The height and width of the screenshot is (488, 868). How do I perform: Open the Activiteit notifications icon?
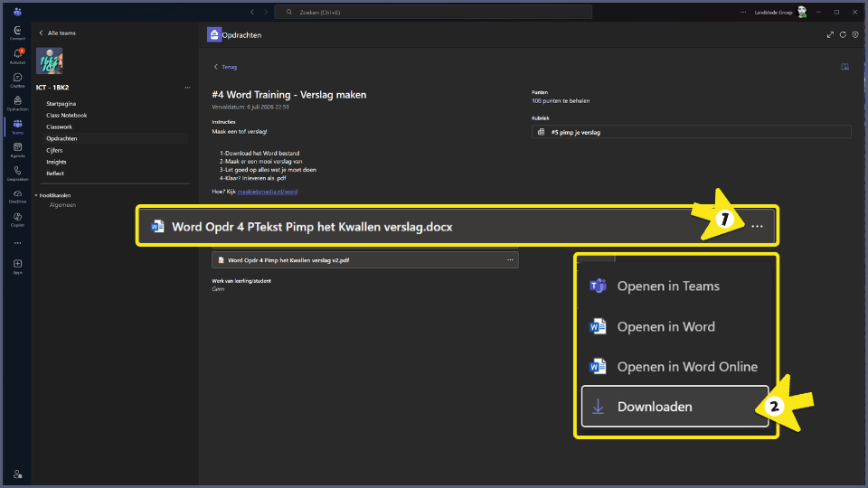click(x=18, y=56)
